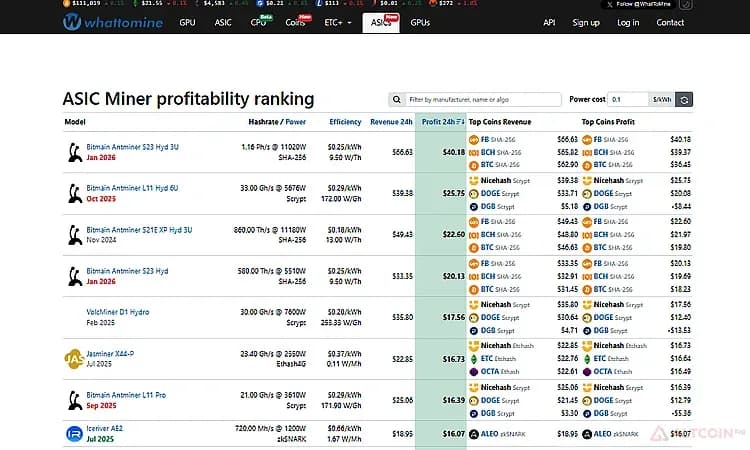Click Bitmain logo beside S23 Hyd 3U
This screenshot has width=750, height=450.
pyautogui.click(x=75, y=153)
